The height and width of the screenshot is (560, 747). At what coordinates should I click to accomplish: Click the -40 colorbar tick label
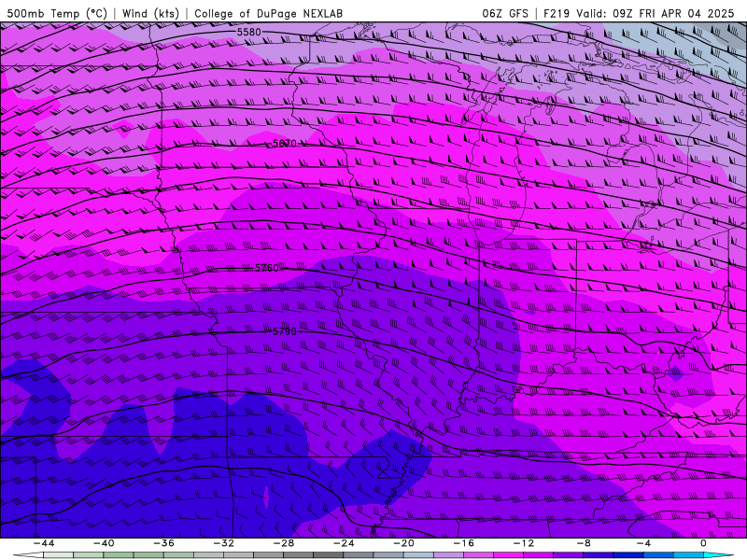pyautogui.click(x=104, y=543)
